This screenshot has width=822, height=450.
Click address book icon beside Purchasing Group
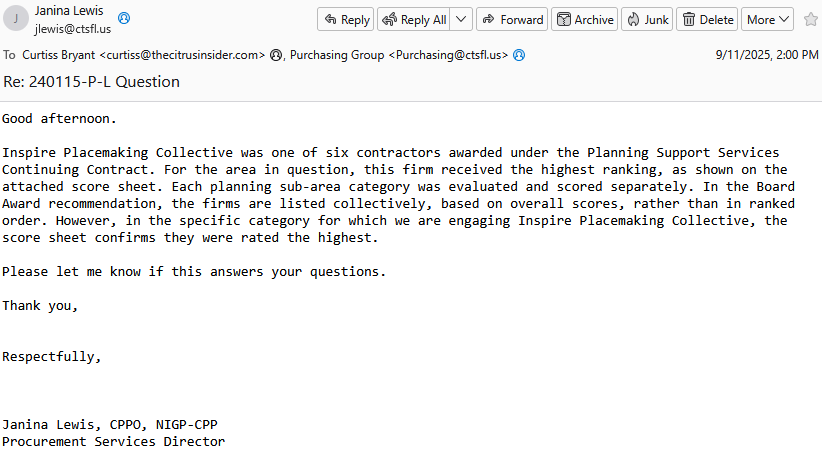point(519,55)
